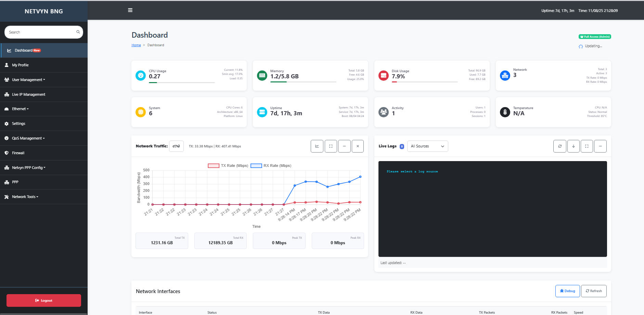Expand Network Traffic panel to fullscreen
This screenshot has width=644, height=315.
click(331, 146)
